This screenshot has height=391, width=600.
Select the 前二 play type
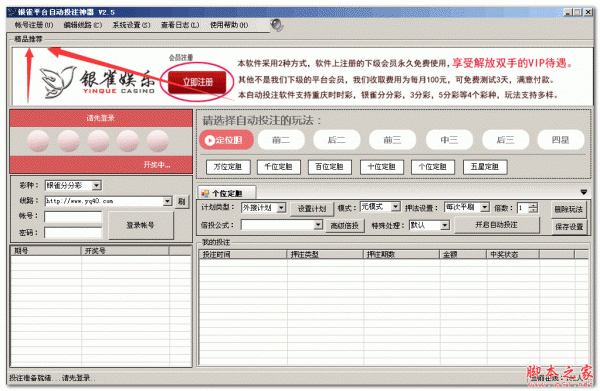281,140
